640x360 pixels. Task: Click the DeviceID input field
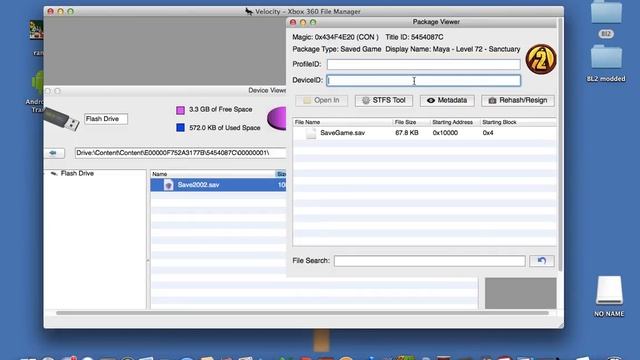[424, 80]
